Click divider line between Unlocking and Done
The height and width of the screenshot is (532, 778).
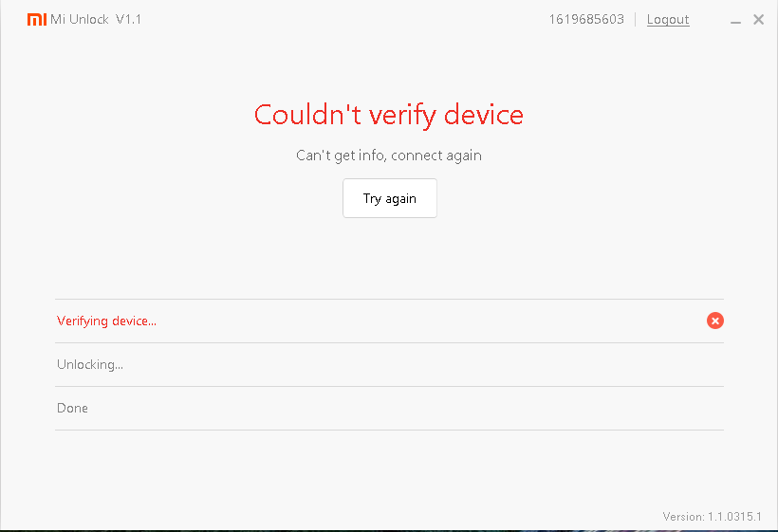click(x=389, y=387)
